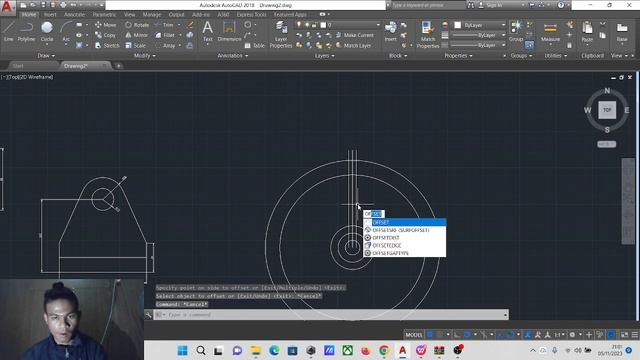Expand the Block panel
The image size is (640, 360).
coord(398,56)
